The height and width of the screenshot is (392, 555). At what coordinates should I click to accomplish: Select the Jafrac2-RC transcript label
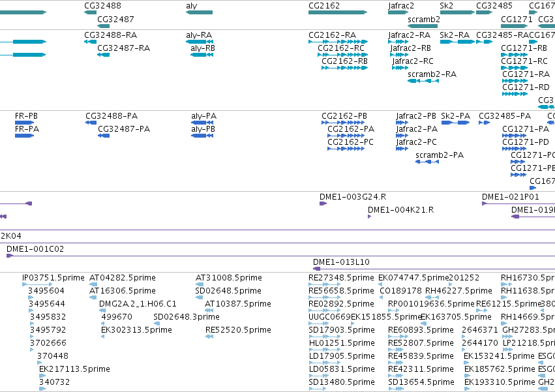click(413, 61)
